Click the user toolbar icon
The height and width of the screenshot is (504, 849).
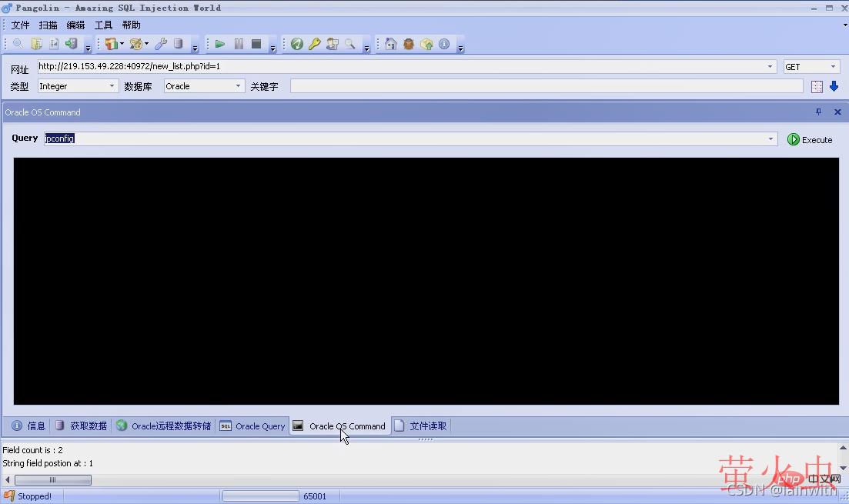point(331,44)
